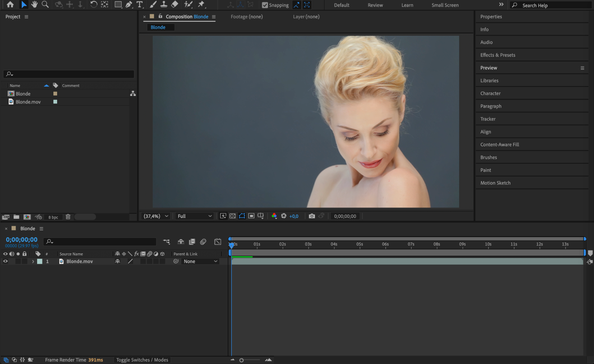This screenshot has width=594, height=364.
Task: Click the timeline zoom slider handle
Action: 242,360
